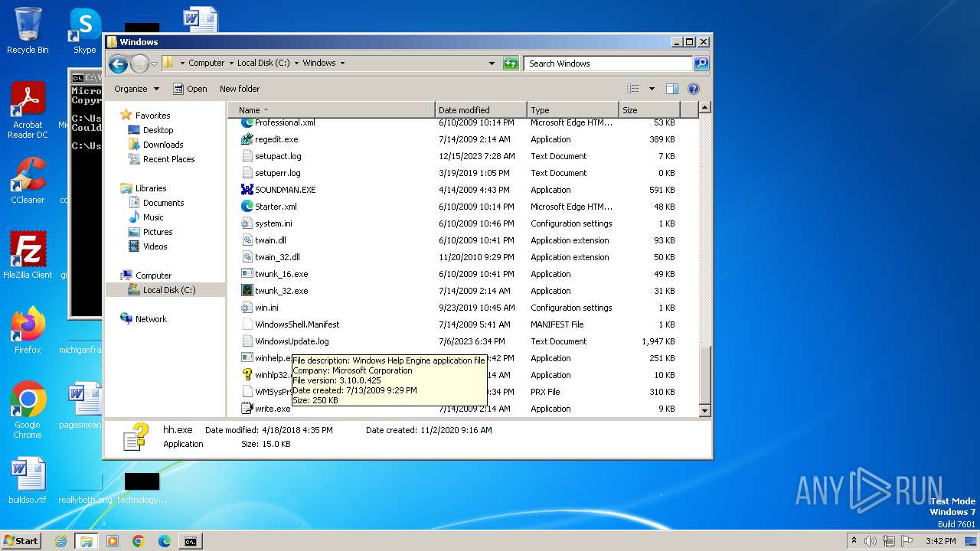Click the volume speaker tray icon
980x551 pixels.
pos(870,541)
